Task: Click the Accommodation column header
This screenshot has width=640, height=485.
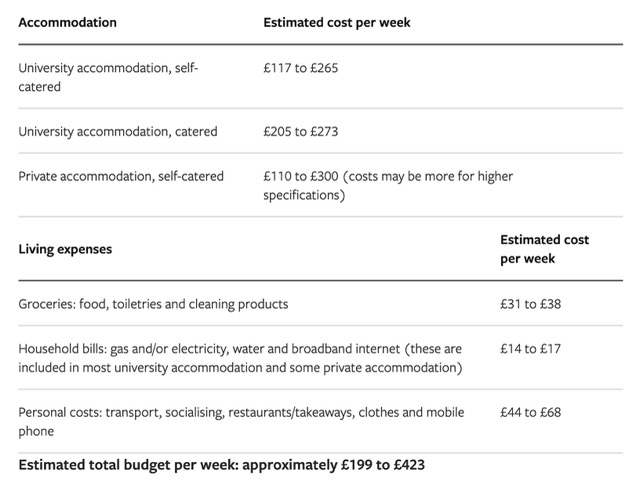Action: (x=67, y=22)
